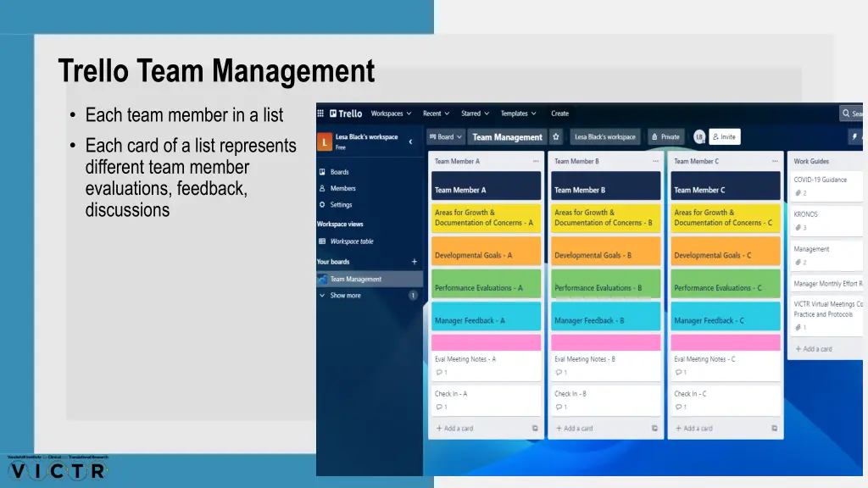Open Team Member C list options menu
This screenshot has height=488, width=868.
tap(774, 161)
